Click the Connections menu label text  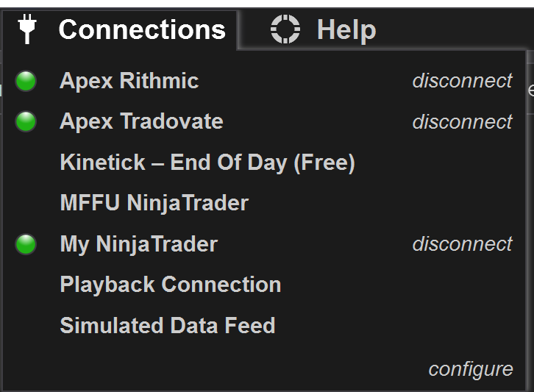coord(142,29)
